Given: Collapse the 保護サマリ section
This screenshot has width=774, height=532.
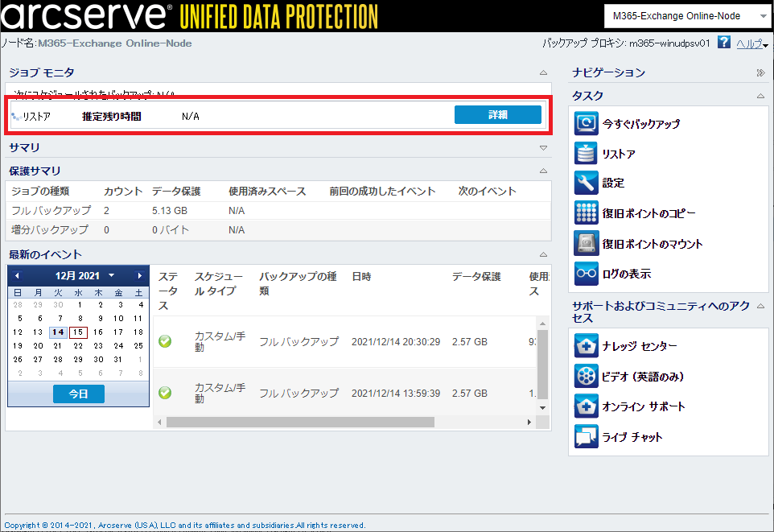Looking at the screenshot, I should [543, 171].
